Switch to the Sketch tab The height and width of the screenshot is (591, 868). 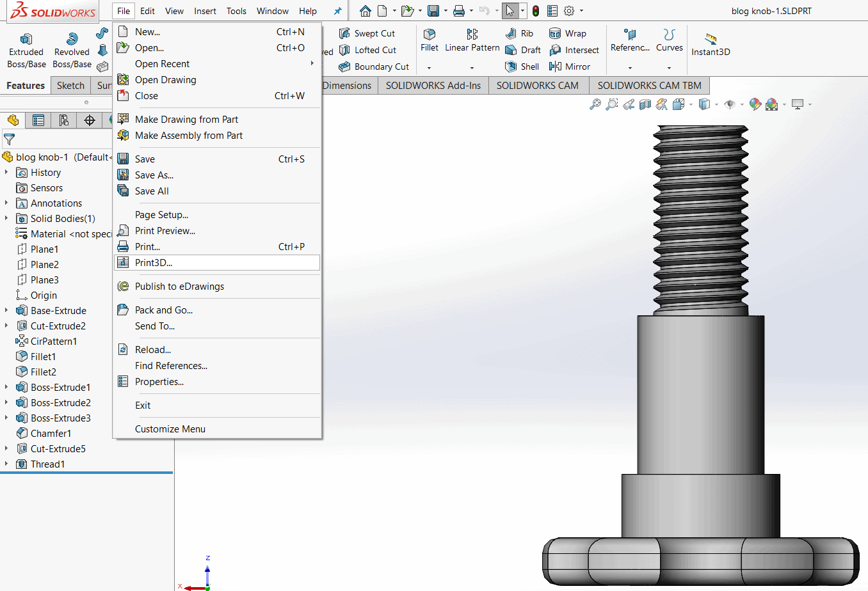coord(70,85)
